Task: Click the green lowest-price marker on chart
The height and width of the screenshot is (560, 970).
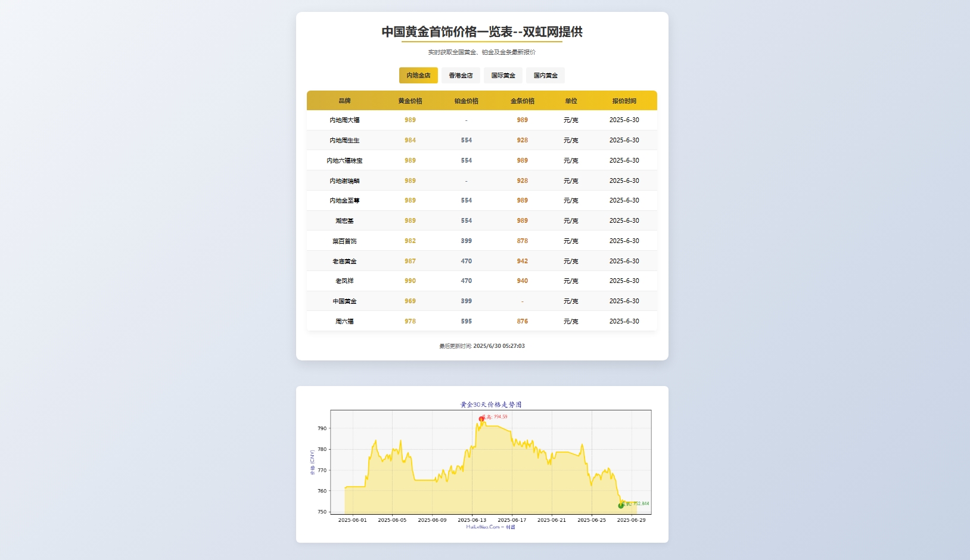Action: click(x=621, y=506)
